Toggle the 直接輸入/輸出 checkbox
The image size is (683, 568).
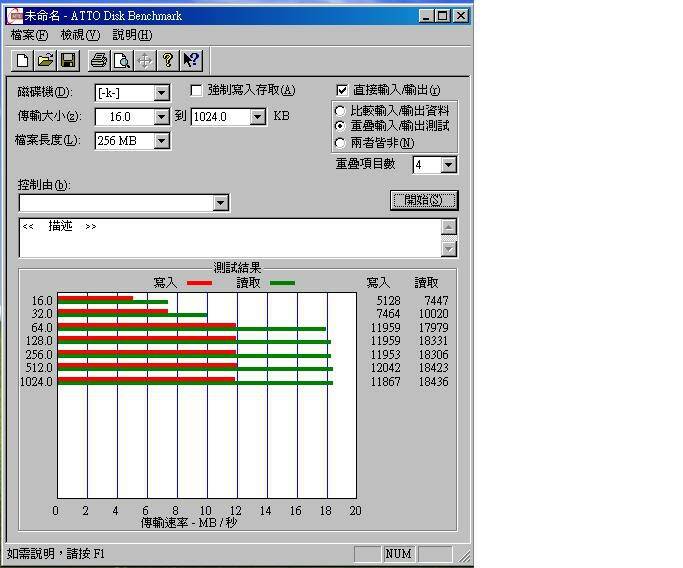click(x=342, y=91)
